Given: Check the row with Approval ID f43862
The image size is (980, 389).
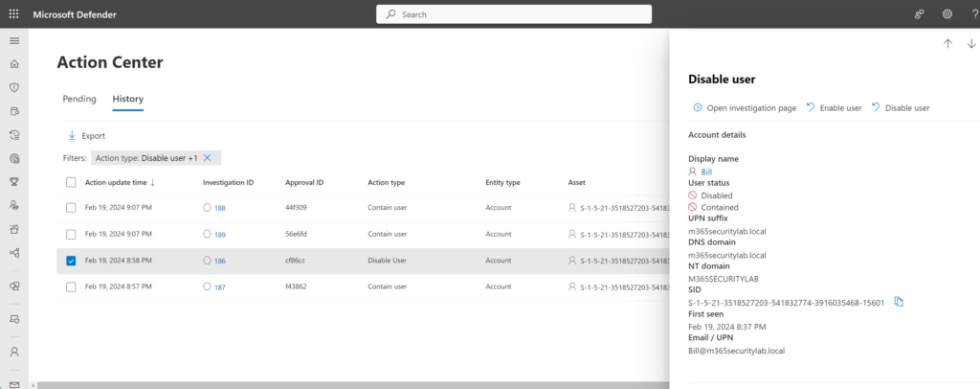Looking at the screenshot, I should coord(71,287).
